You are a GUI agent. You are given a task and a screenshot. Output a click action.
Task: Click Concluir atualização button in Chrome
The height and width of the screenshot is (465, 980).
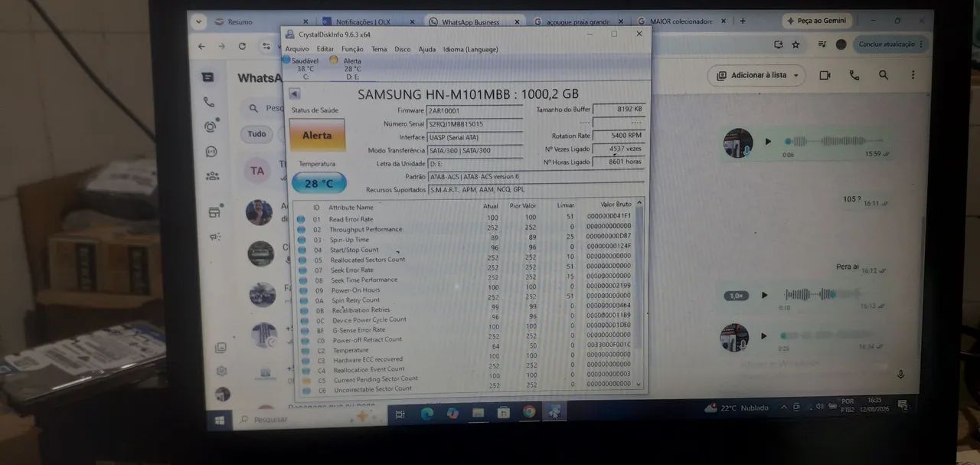pos(890,44)
